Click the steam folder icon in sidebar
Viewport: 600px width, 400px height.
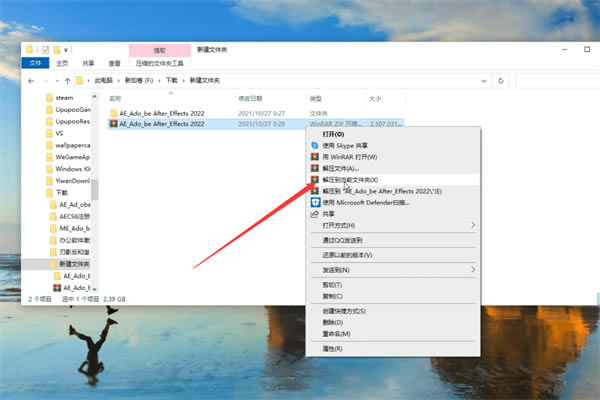(x=49, y=98)
